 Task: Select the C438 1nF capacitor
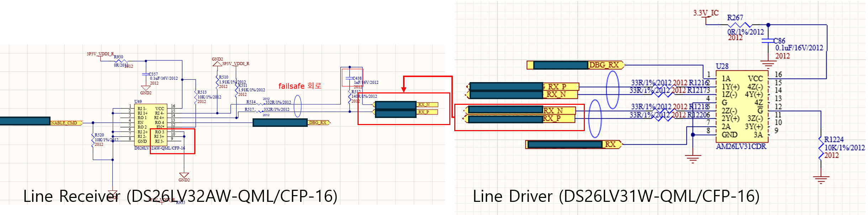[x=349, y=78]
